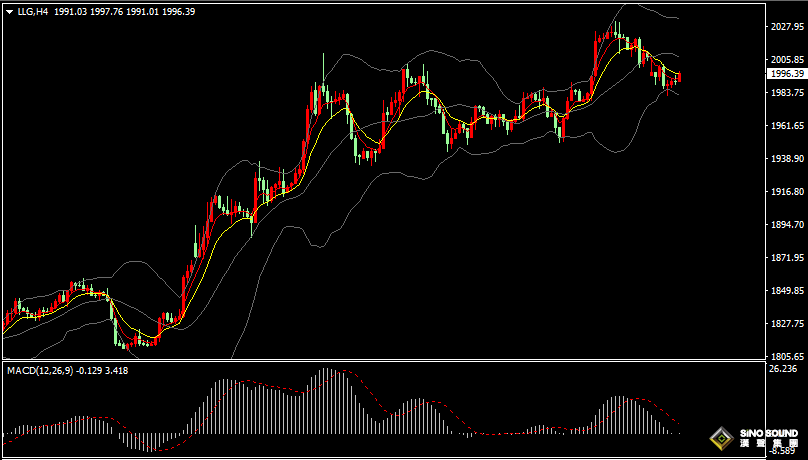Click the 1961.65 price axis label
808x460 pixels.
(785, 126)
